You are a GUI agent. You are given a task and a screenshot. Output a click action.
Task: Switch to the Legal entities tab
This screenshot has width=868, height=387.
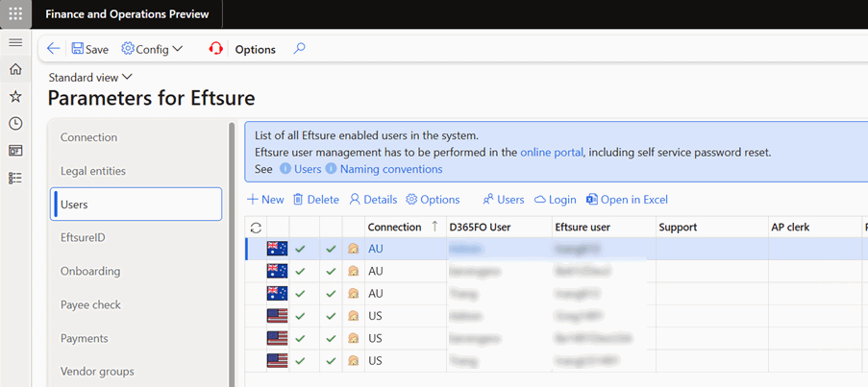pyautogui.click(x=93, y=171)
